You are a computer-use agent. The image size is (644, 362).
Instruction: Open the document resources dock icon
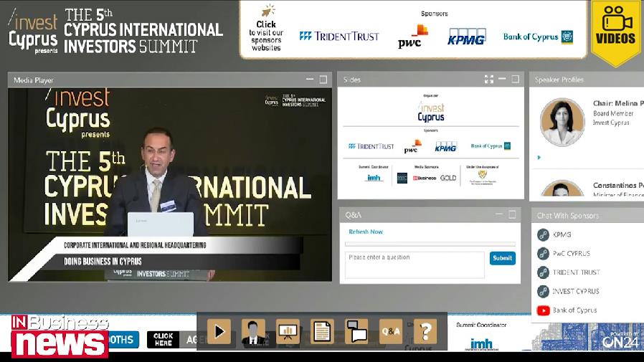(x=322, y=331)
